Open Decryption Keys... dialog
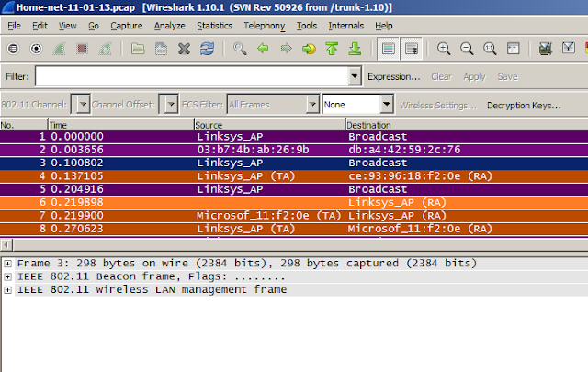Image resolution: width=588 pixels, height=372 pixels. 524,106
